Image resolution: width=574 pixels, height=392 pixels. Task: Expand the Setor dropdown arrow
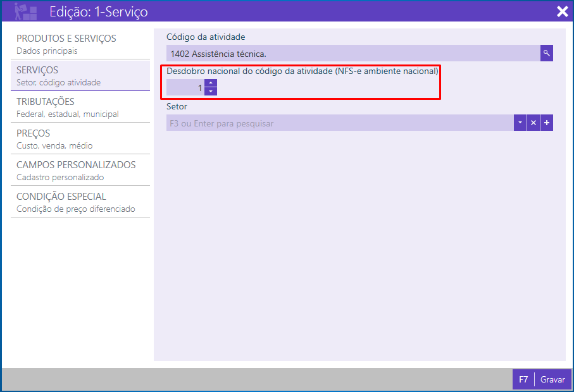tap(520, 123)
